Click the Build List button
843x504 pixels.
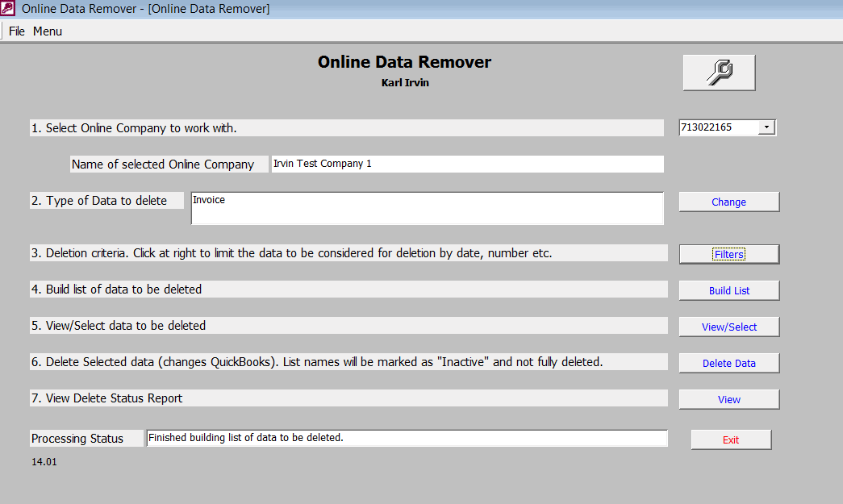(x=729, y=290)
